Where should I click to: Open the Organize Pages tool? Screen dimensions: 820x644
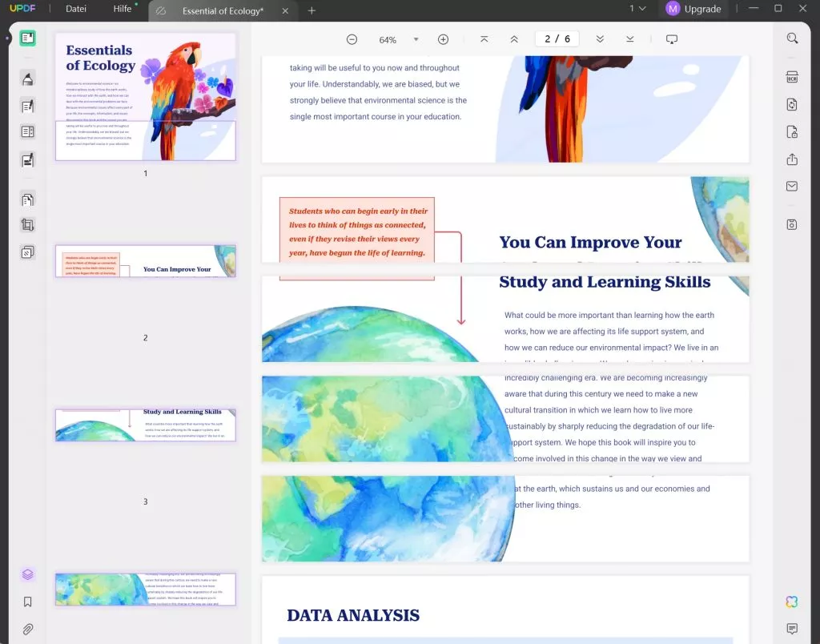(x=28, y=199)
